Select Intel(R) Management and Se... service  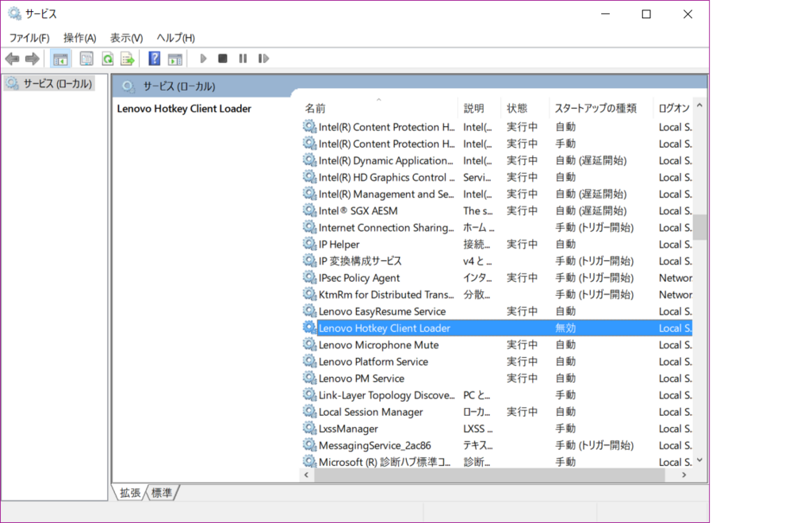(497, 194)
